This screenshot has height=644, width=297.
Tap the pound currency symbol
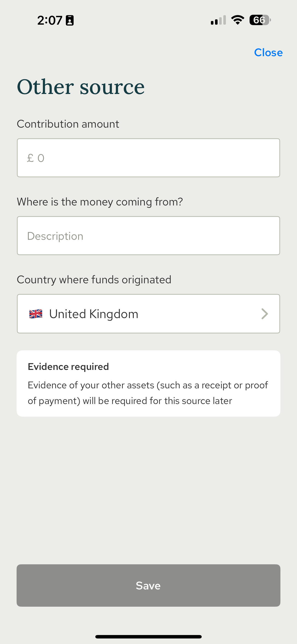(x=30, y=158)
